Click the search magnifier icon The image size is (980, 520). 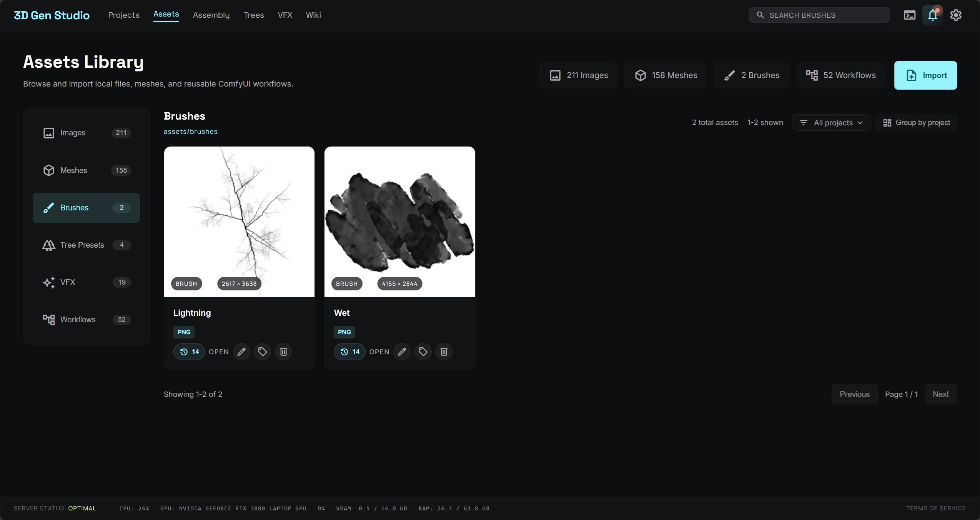(760, 15)
